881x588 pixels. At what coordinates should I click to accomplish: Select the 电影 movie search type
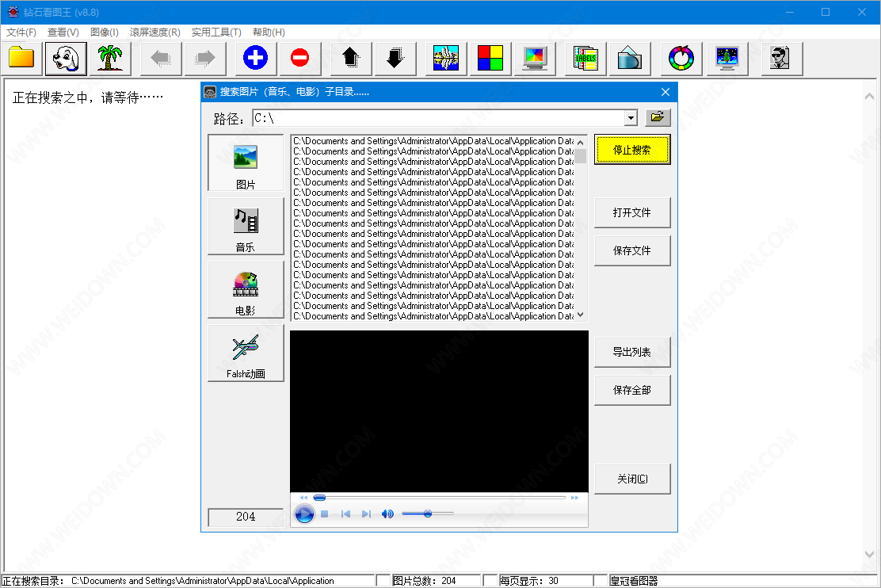pos(246,290)
